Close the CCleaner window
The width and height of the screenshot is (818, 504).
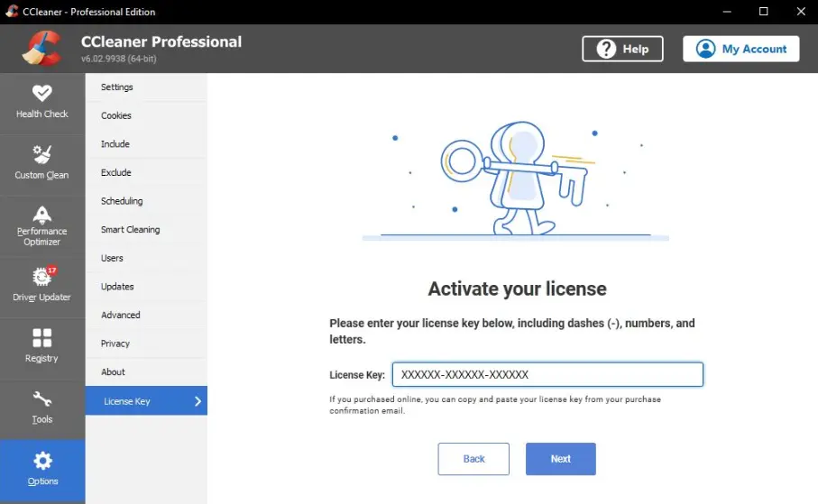click(801, 12)
